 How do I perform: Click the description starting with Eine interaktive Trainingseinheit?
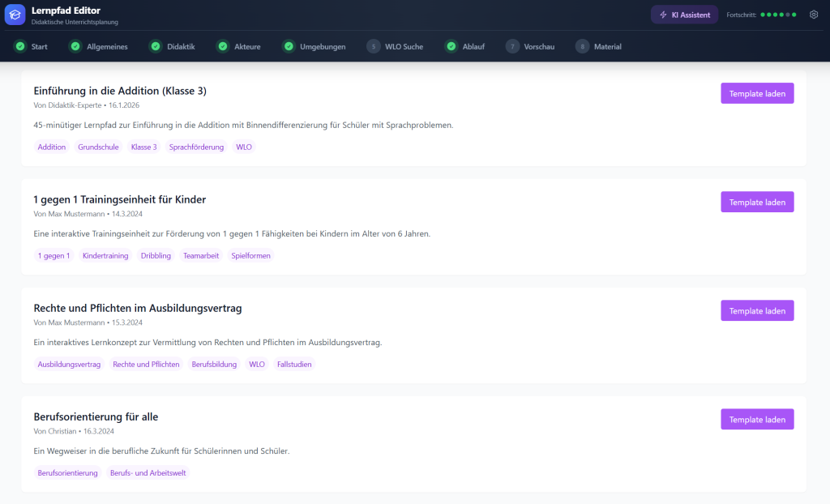[x=232, y=233]
